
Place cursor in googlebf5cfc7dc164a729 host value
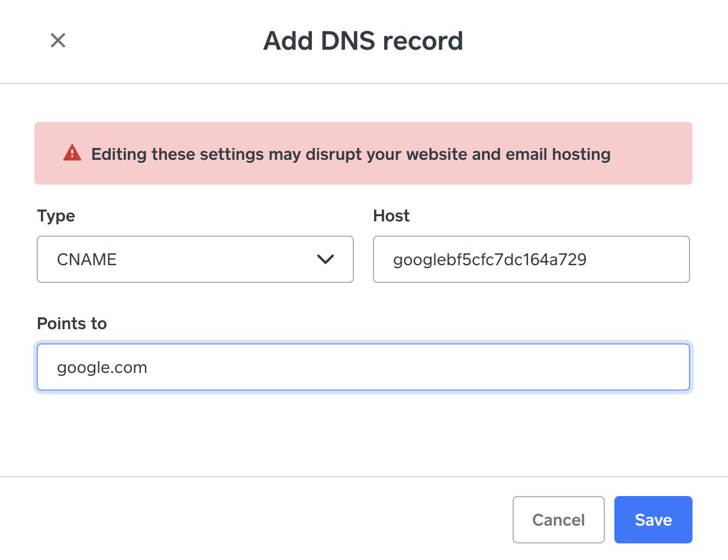pos(490,259)
